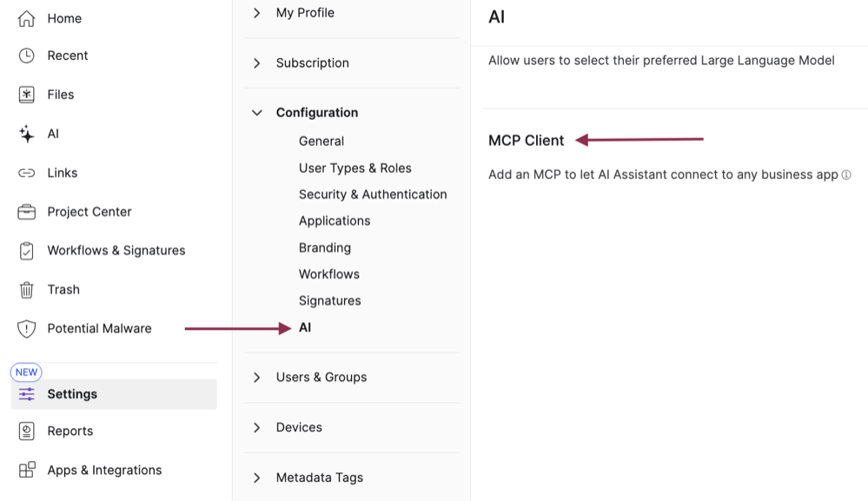Image resolution: width=868 pixels, height=501 pixels.
Task: Expand the Users & Groups section
Action: click(256, 377)
